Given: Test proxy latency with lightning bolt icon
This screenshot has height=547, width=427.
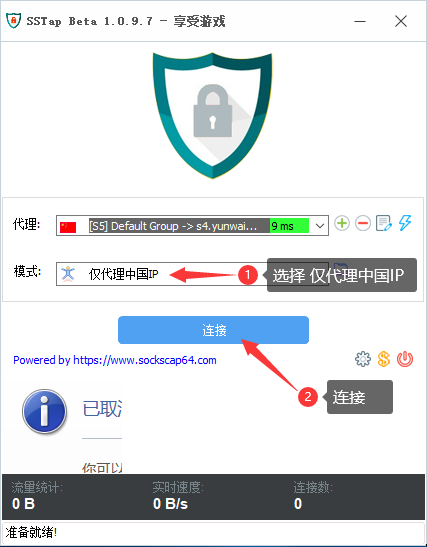Looking at the screenshot, I should coord(405,223).
